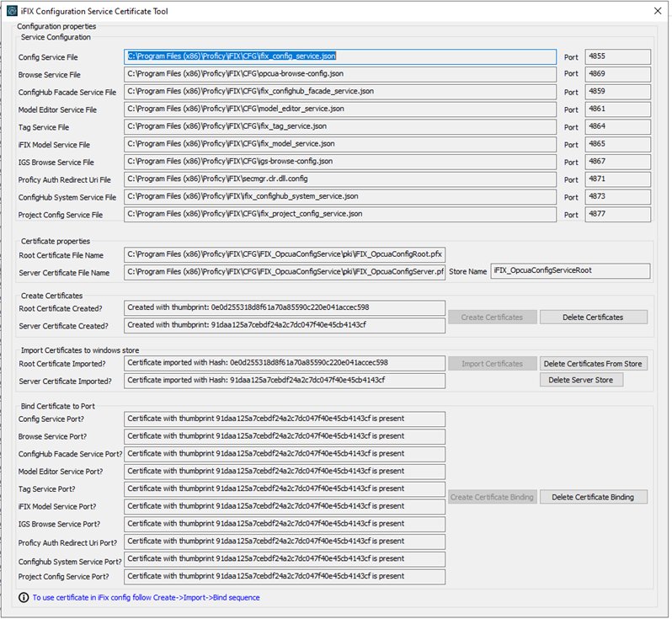Click the 'Root Certificate Created?' label
The height and width of the screenshot is (619, 672).
point(61,308)
